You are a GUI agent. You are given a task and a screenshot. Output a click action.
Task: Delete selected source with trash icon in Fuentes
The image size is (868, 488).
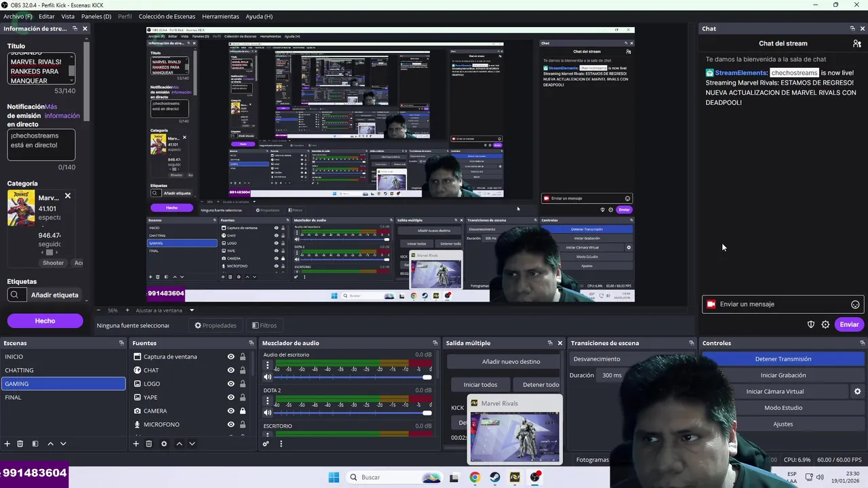(149, 443)
